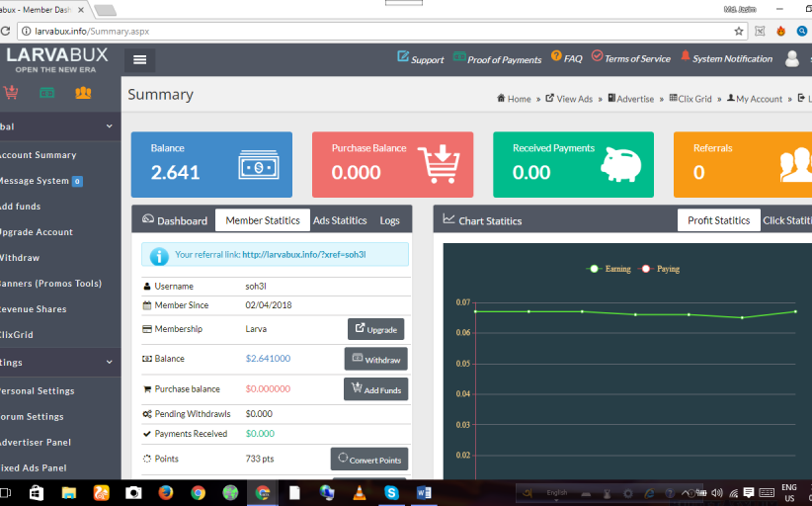Switch to the Logs tab
812x506 pixels.
point(390,220)
